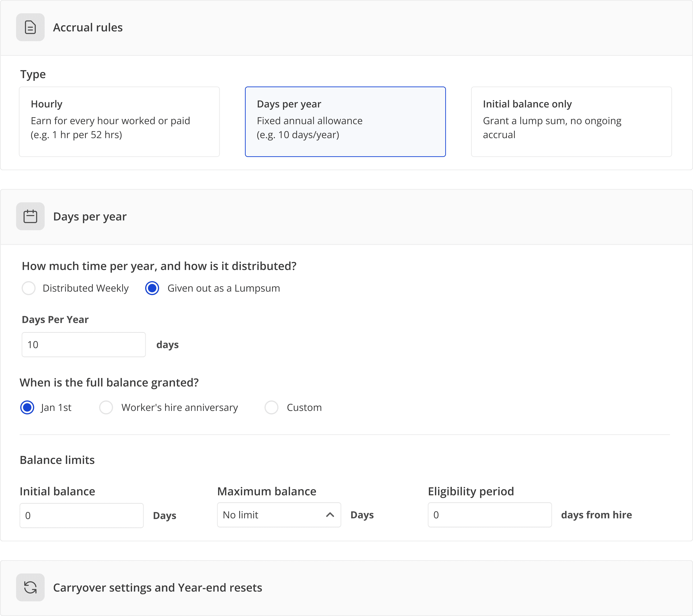The height and width of the screenshot is (616, 693).
Task: Select Worker's hire anniversary radio button
Action: pos(106,407)
